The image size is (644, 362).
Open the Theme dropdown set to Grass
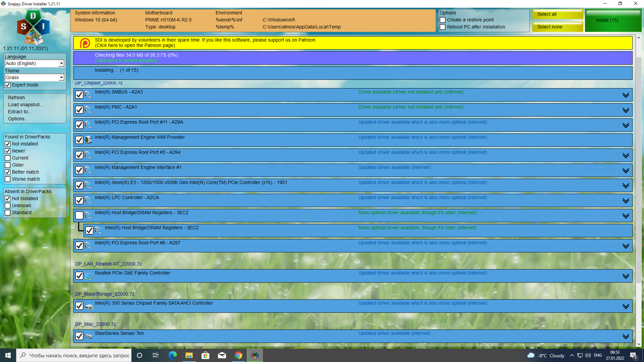tap(61, 78)
